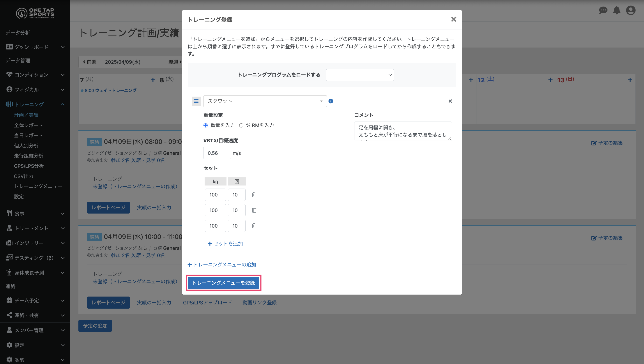
Task: Click the second set's kg field
Action: coord(215,210)
